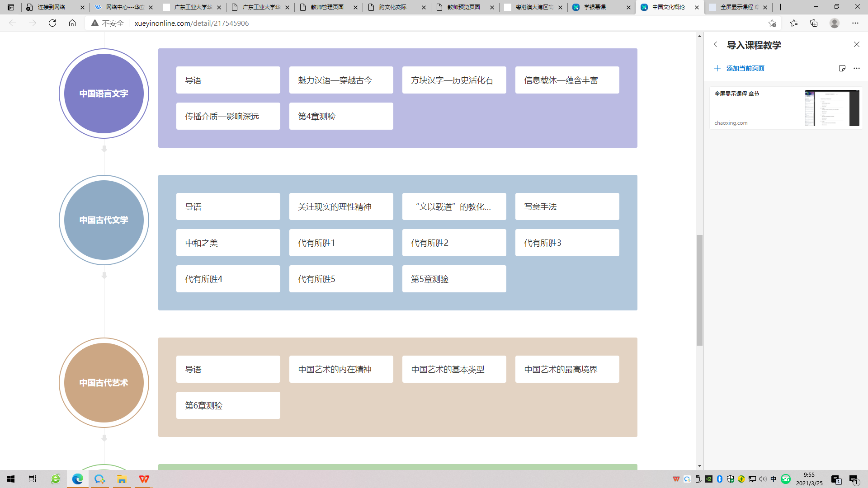Open a new browser tab

point(781,7)
